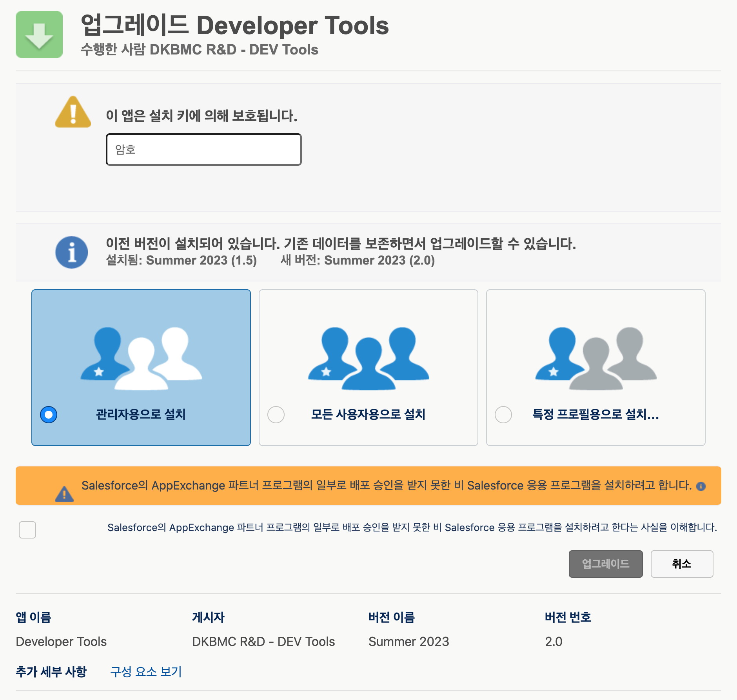Viewport: 737px width, 700px height.
Task: Click small info icon at banner end
Action: coord(701,486)
